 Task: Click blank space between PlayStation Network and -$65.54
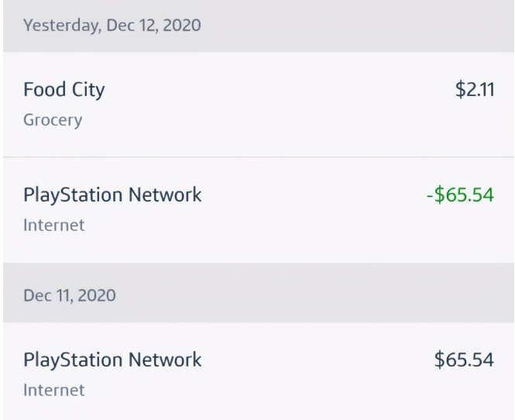310,195
